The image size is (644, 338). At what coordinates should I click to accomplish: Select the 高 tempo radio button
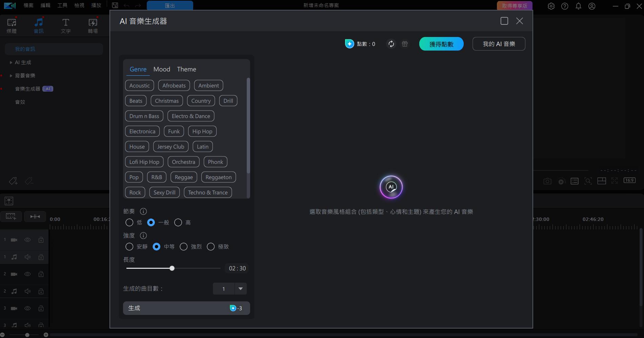[x=178, y=223]
